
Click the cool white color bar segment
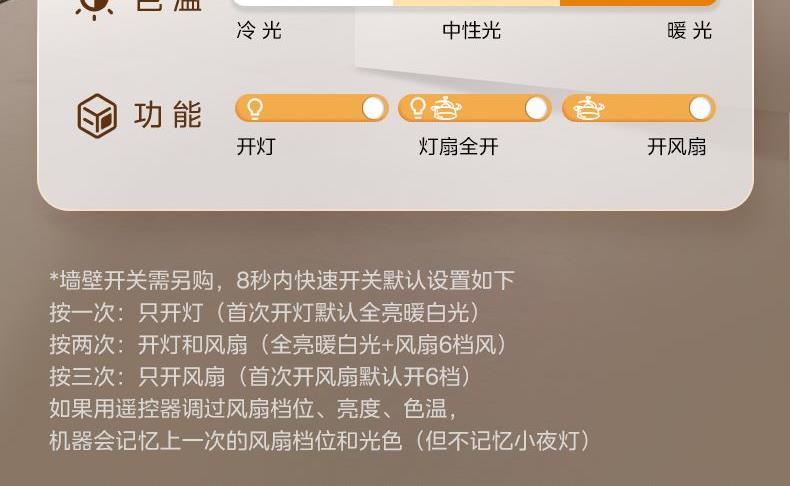point(313,3)
